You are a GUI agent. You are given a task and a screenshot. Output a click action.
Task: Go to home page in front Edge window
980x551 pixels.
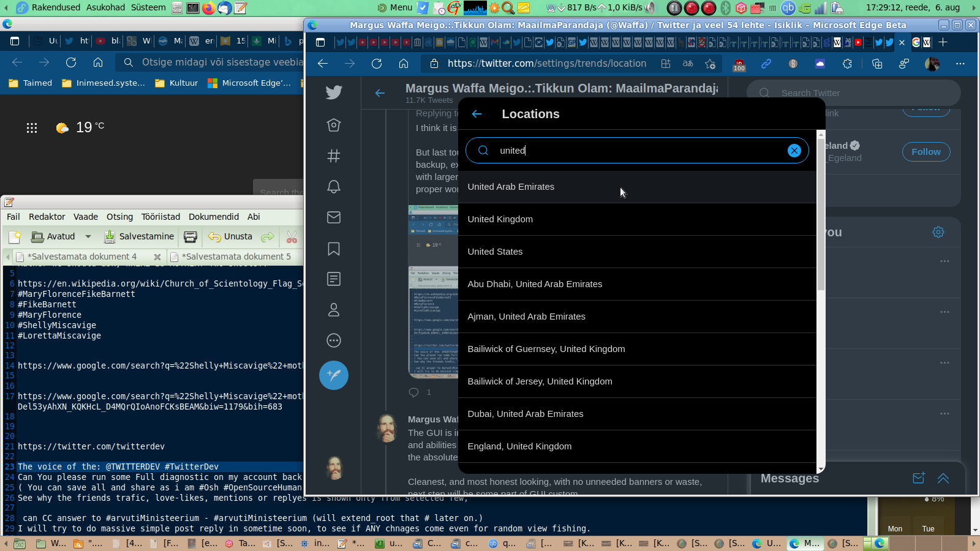tap(404, 64)
